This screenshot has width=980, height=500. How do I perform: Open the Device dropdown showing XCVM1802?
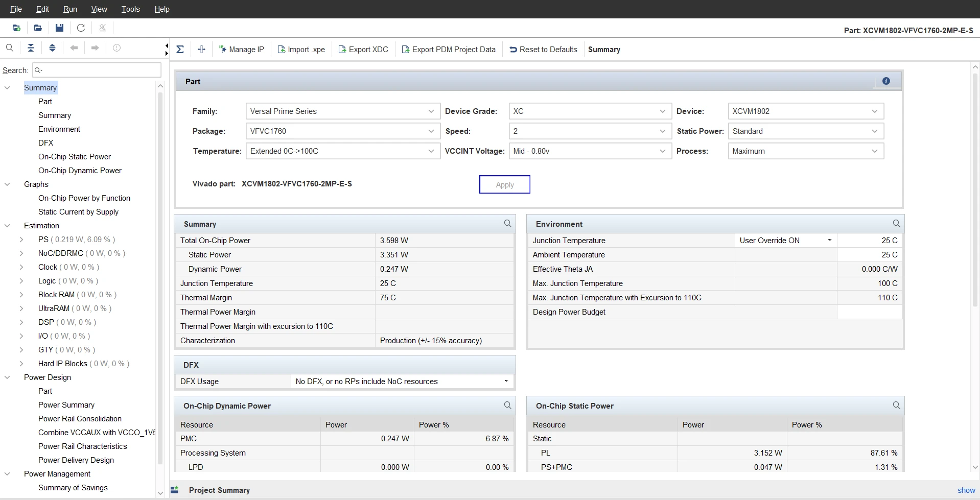coord(806,111)
